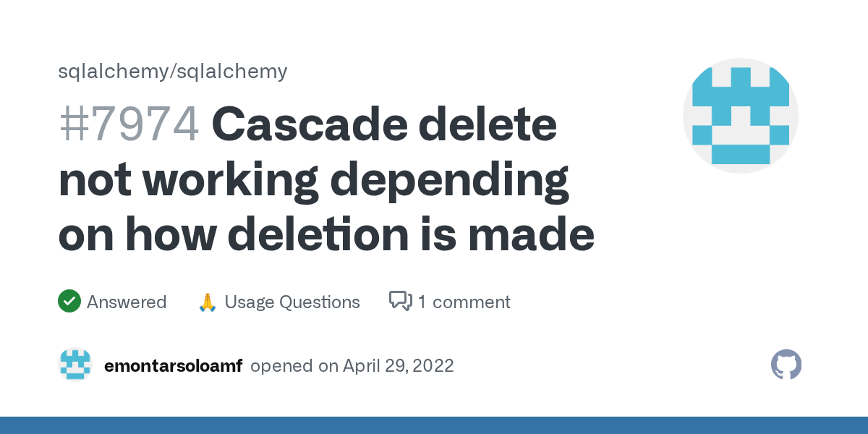Click the 1 comment text
Viewport: 868px width, 434px height.
(464, 302)
